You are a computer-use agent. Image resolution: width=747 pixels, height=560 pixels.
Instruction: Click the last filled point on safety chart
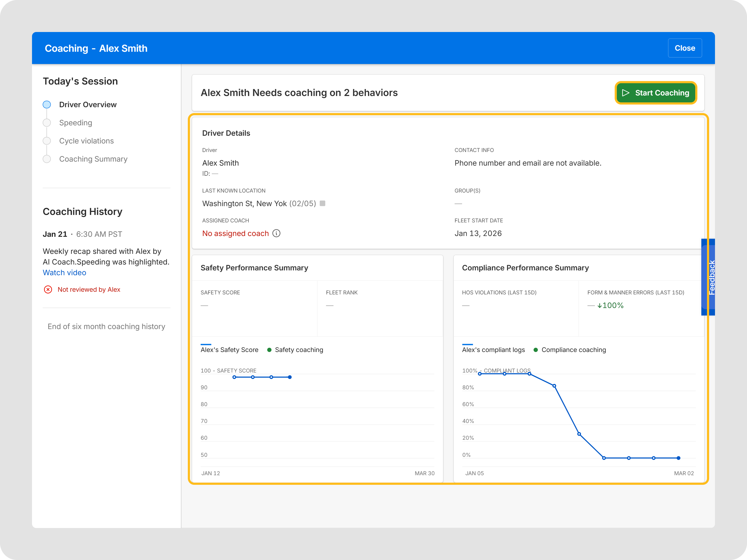pos(290,377)
